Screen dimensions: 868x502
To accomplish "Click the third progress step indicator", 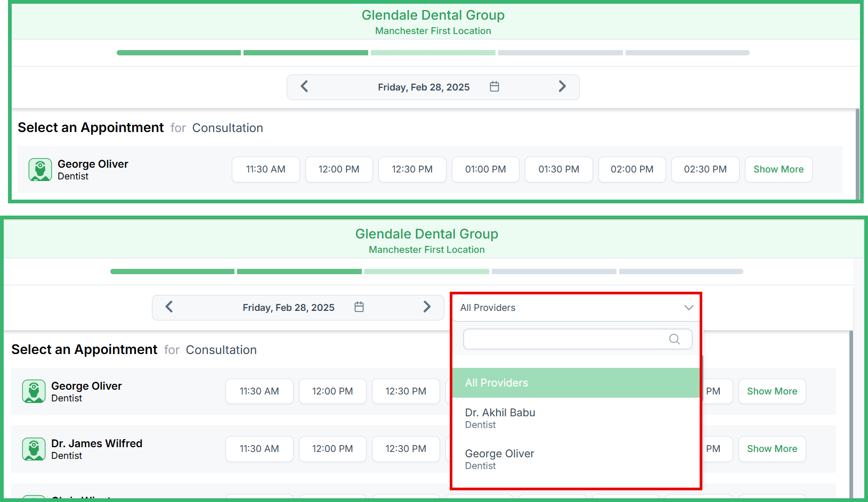I will 433,52.
